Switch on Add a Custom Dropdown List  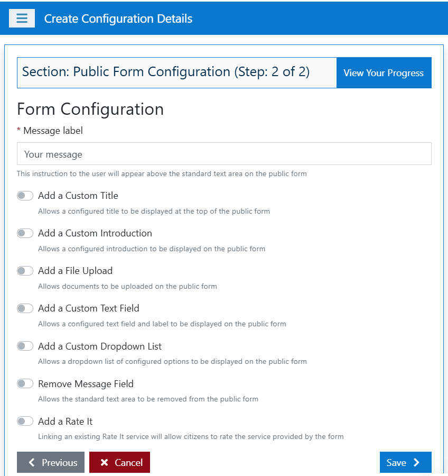pos(25,346)
